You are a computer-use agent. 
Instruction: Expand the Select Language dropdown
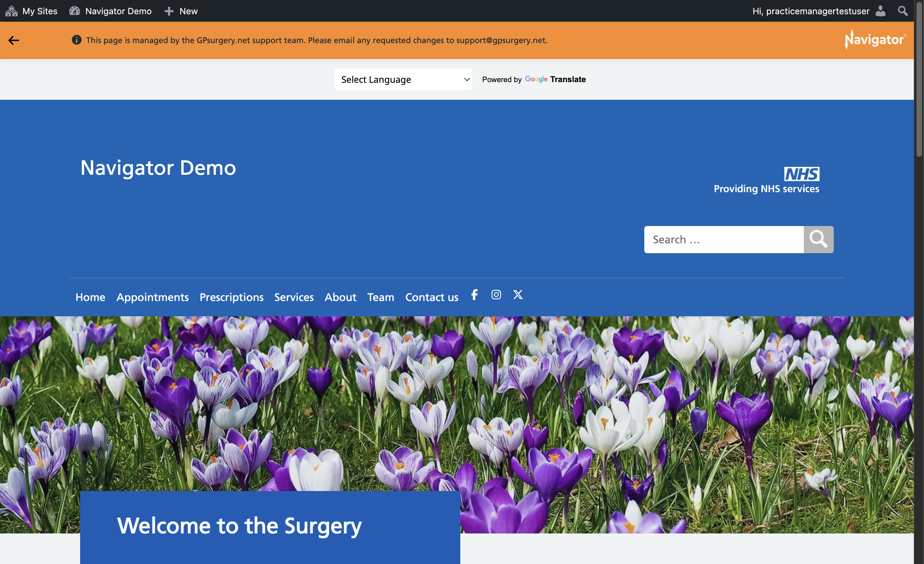(x=403, y=79)
